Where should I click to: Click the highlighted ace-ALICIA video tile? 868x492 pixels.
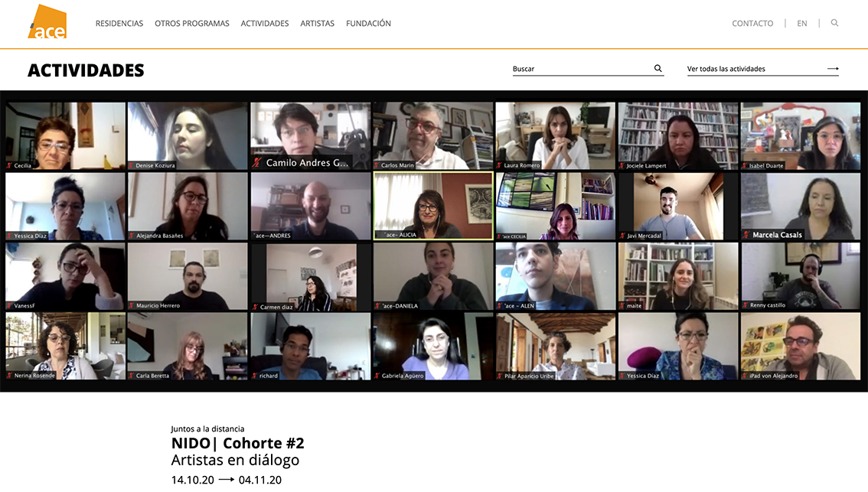(433, 205)
